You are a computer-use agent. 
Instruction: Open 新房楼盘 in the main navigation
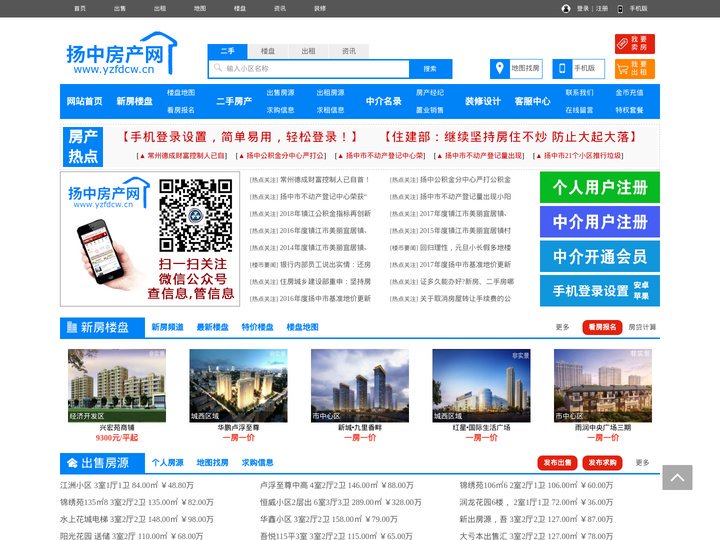point(135,101)
